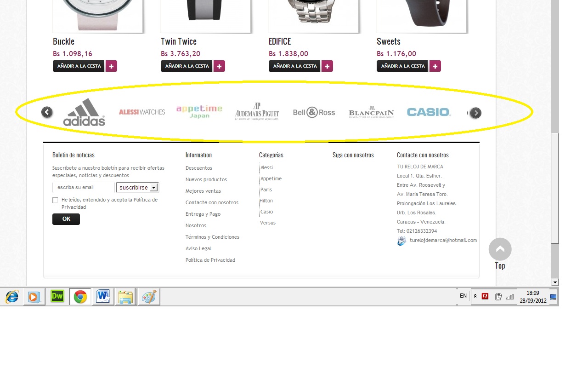Click the Show Desktop icon in the tray
The width and height of the screenshot is (588, 368).
pyautogui.click(x=554, y=297)
